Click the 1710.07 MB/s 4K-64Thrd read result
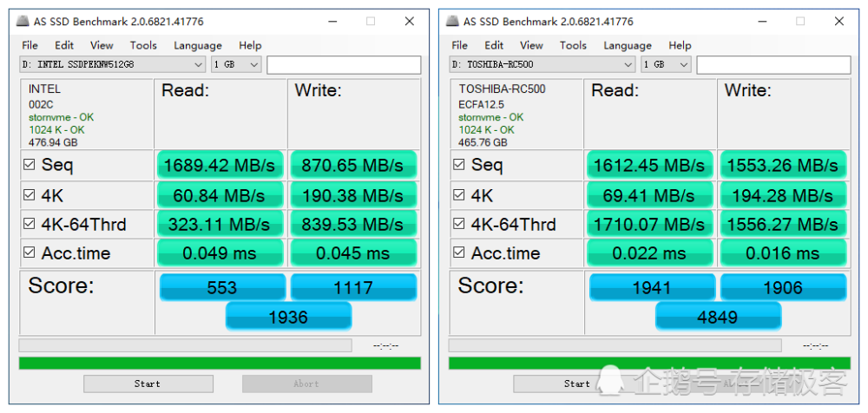Viewport: 868px width, 413px height. coord(650,224)
